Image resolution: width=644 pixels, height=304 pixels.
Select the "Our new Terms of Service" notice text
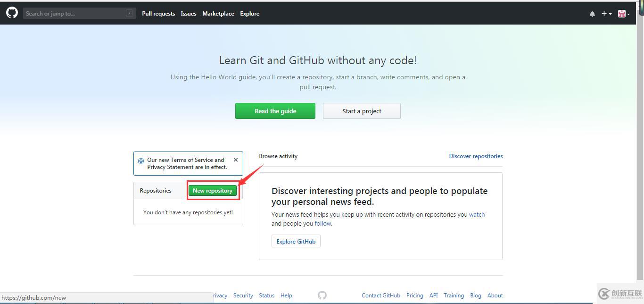(x=187, y=163)
